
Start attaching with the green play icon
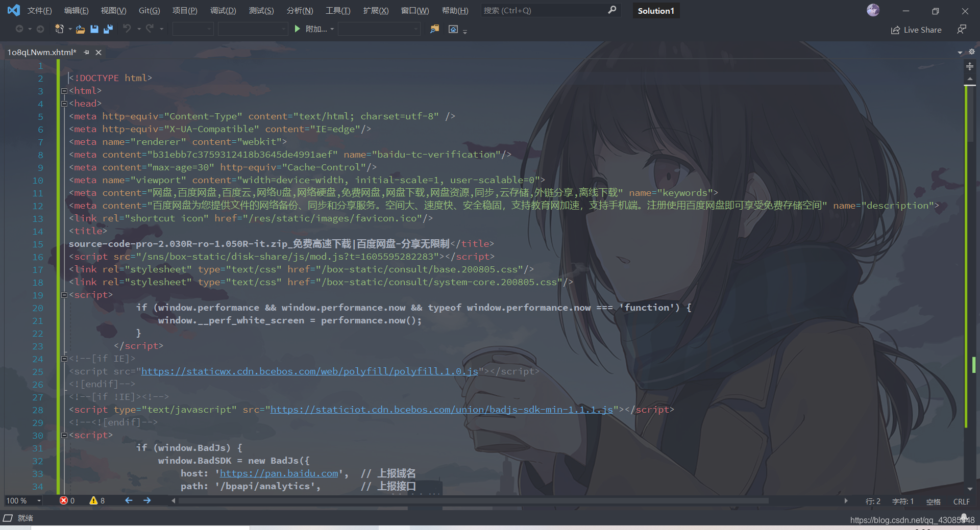pos(298,29)
